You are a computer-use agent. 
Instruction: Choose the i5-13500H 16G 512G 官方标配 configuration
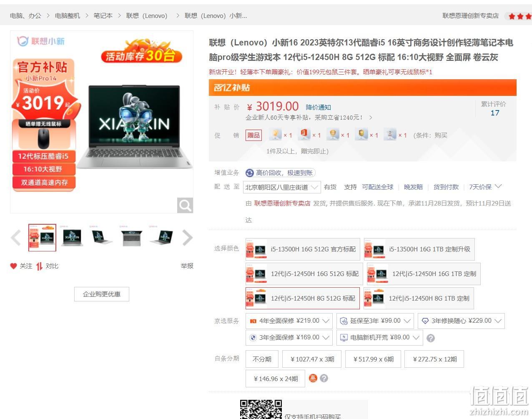click(303, 249)
